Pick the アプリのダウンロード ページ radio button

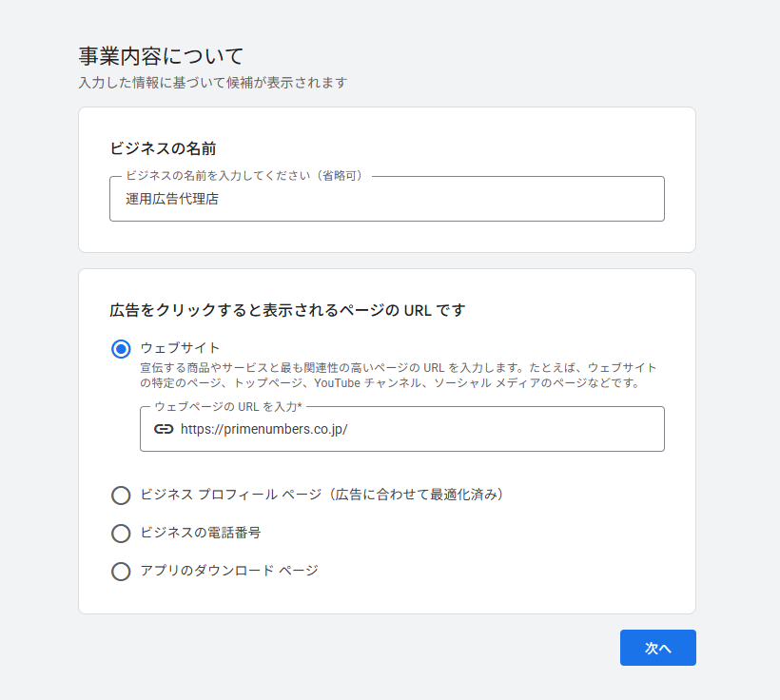121,572
